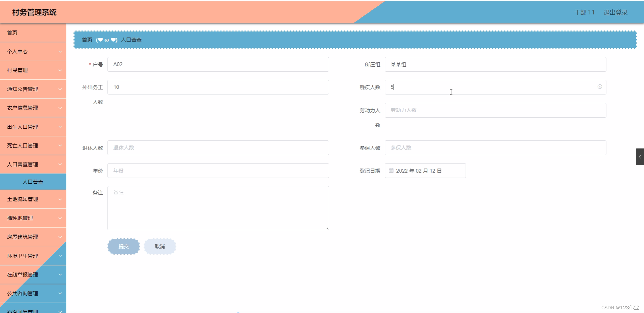Expand the 个人中心 sidebar menu

click(33, 51)
